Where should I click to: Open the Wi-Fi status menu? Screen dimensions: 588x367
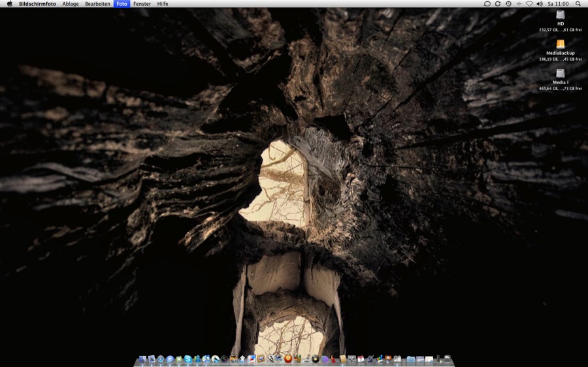pos(529,4)
